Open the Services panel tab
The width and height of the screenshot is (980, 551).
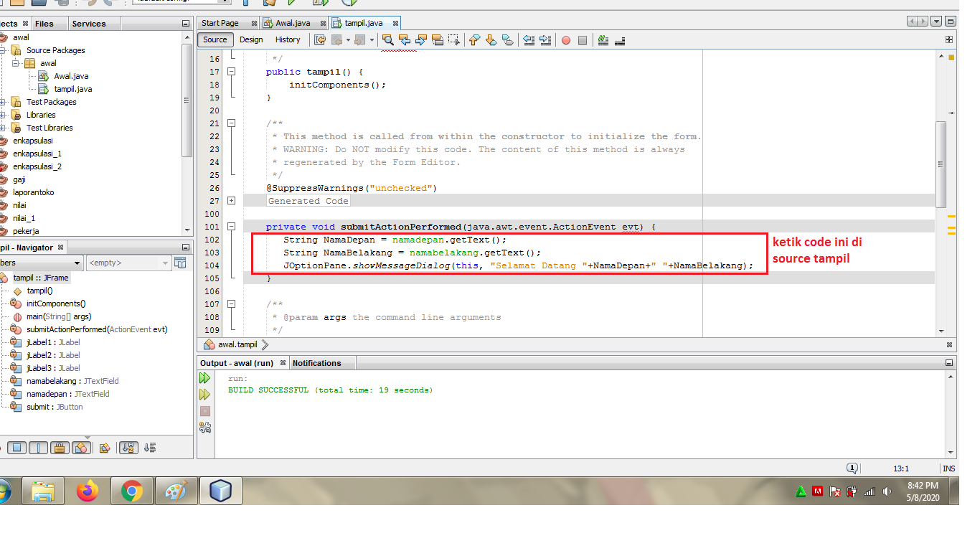pyautogui.click(x=89, y=22)
